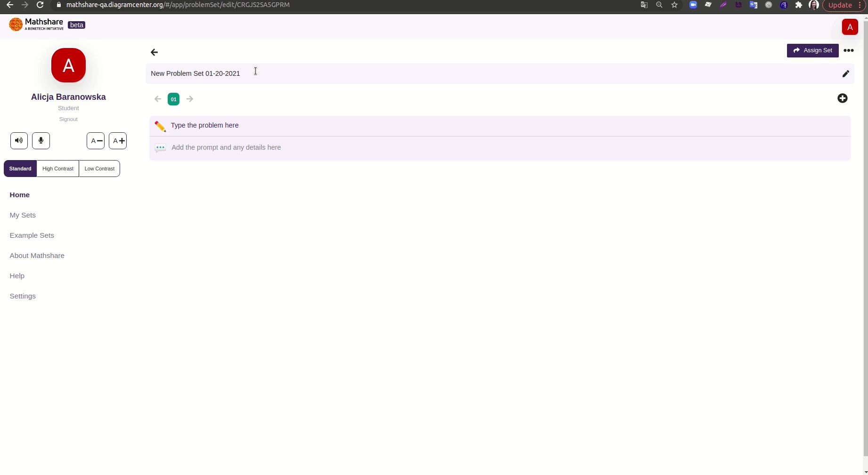The image size is (868, 475).
Task: Click the Assign Set button
Action: [813, 50]
